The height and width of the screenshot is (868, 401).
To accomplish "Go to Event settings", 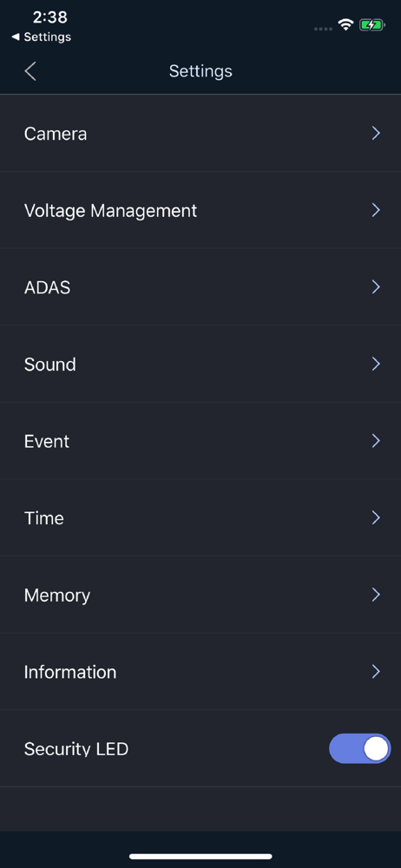I will pyautogui.click(x=200, y=441).
